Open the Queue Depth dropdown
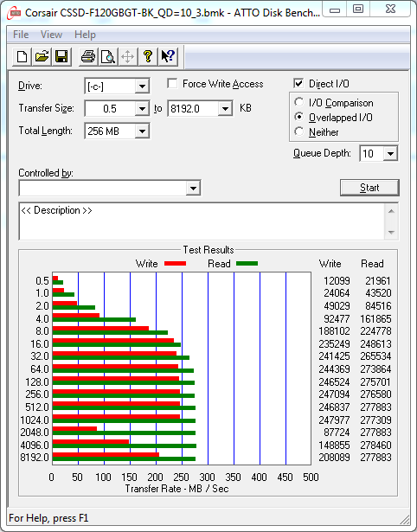Image resolution: width=417 pixels, height=532 pixels. tap(390, 154)
